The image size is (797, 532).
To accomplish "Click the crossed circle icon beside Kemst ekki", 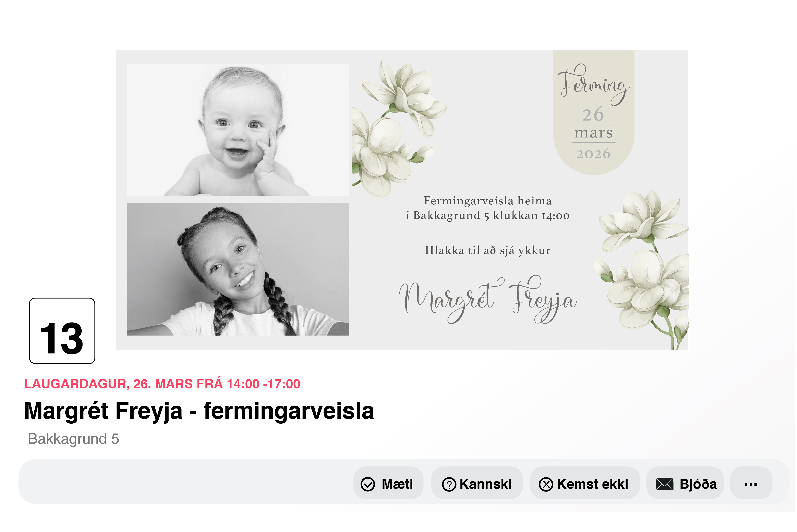I will pyautogui.click(x=546, y=484).
